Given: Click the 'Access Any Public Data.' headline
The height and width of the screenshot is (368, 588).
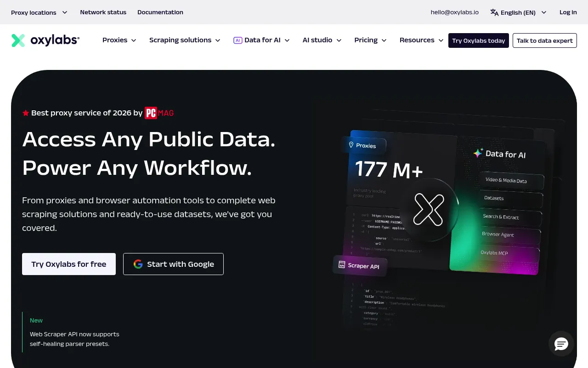Looking at the screenshot, I should pos(148,139).
